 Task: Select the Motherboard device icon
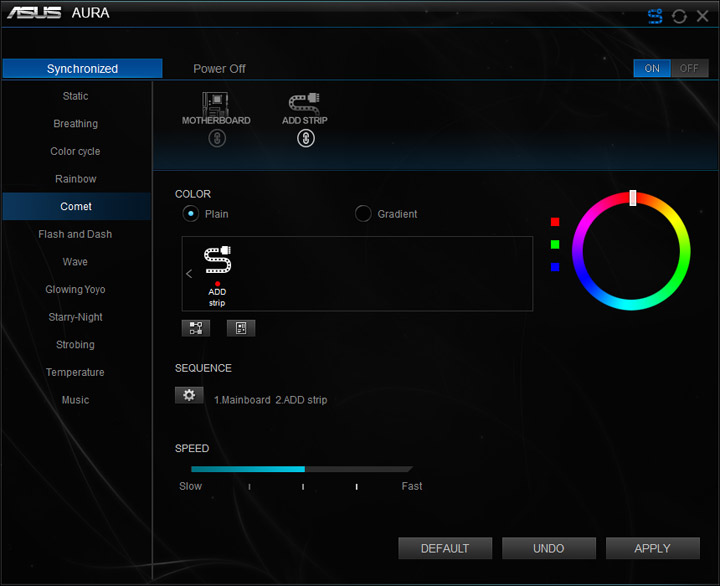coord(215,103)
